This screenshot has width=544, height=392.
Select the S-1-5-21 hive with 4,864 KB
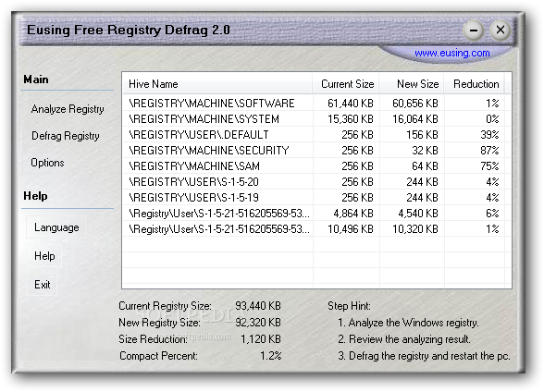316,214
